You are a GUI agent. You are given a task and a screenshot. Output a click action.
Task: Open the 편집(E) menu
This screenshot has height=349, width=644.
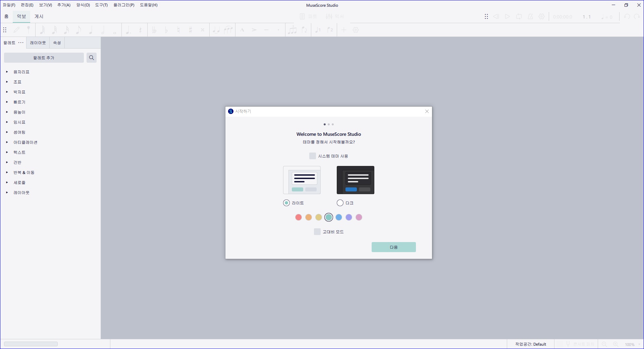[x=27, y=5]
